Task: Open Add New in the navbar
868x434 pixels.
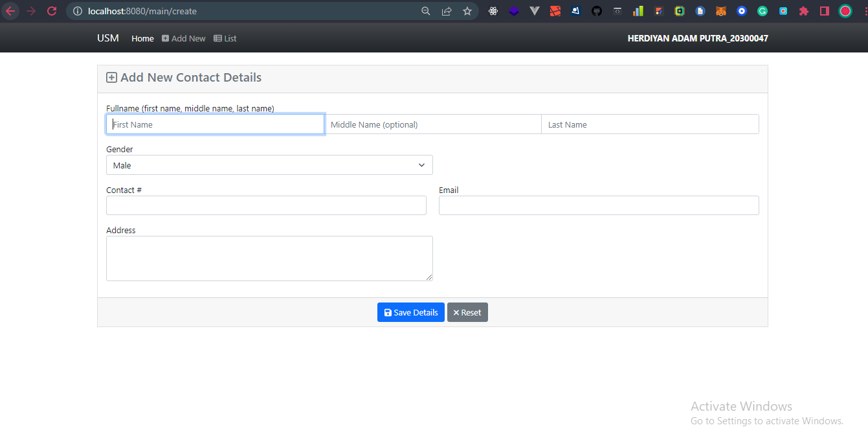Action: click(184, 39)
